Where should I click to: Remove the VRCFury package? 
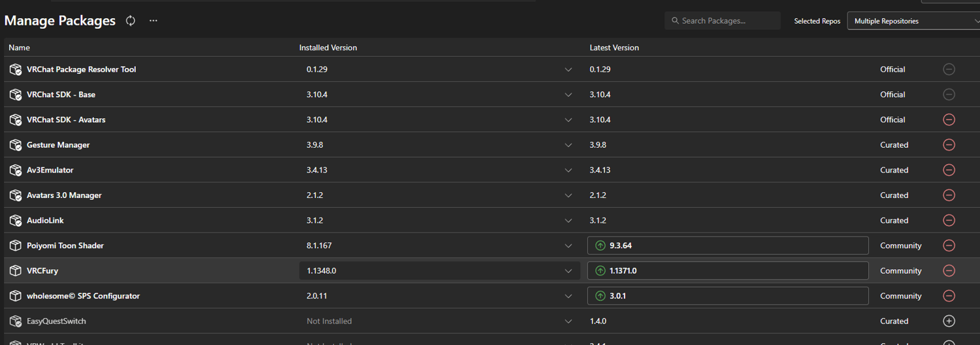click(x=949, y=271)
